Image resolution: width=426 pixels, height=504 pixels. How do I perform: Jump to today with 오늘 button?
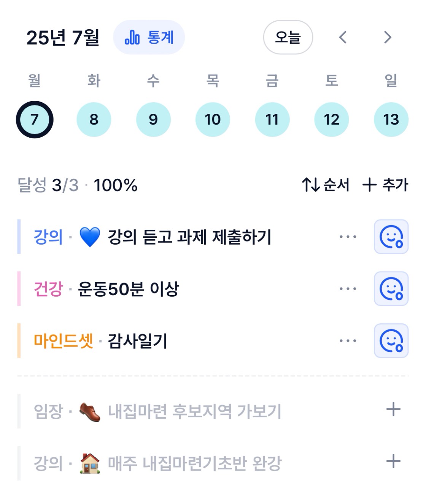click(288, 37)
